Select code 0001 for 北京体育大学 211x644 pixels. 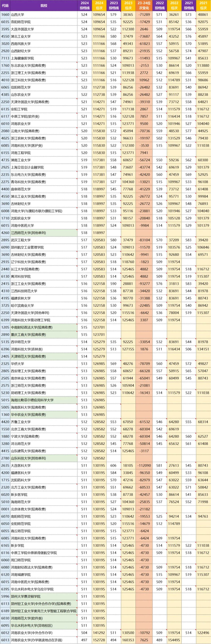pyautogui.click(x=5, y=509)
